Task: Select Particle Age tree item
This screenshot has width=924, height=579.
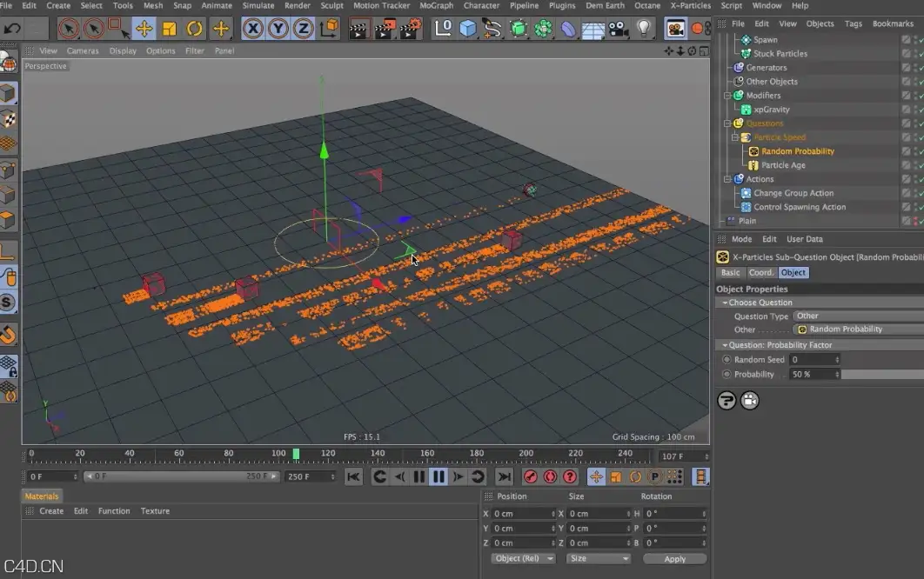Action: pos(783,165)
